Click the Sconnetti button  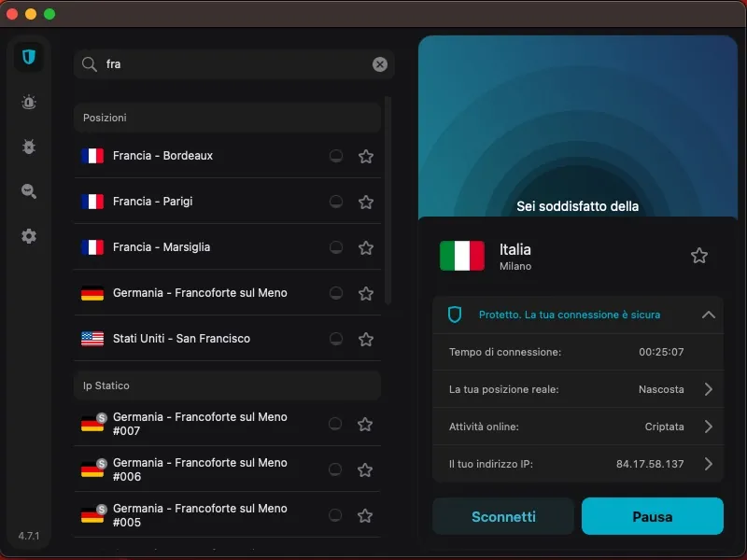click(502, 516)
